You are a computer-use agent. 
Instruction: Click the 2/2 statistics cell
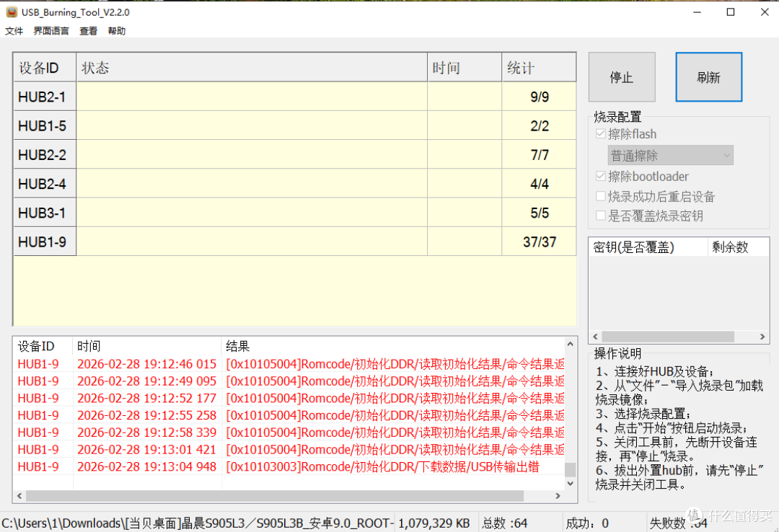click(x=539, y=125)
